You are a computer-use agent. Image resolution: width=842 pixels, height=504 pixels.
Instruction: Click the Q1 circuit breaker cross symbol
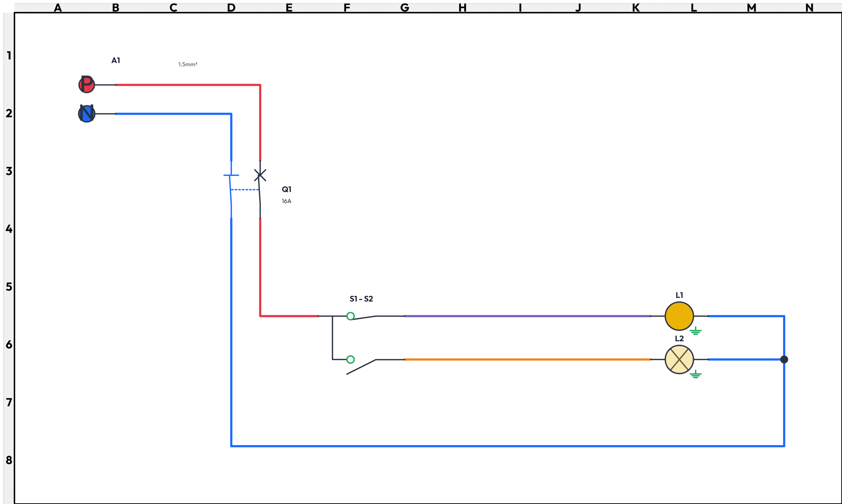[x=260, y=175]
